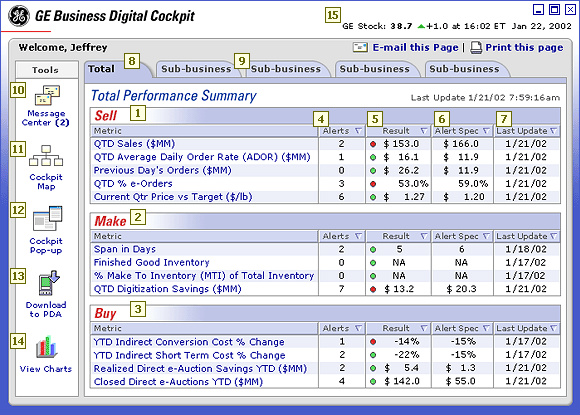Image resolution: width=580 pixels, height=415 pixels.
Task: Click green status dot for Span in Days
Action: (373, 250)
